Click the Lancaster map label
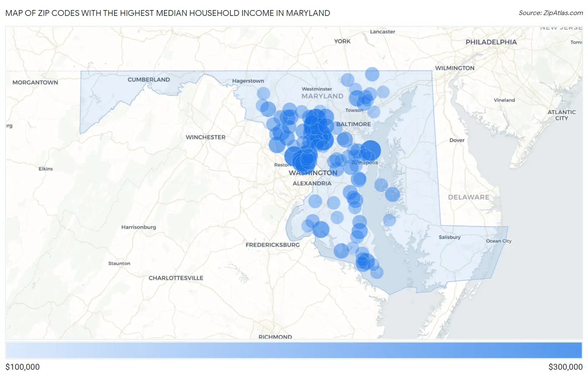This screenshot has height=376, width=588. (x=382, y=32)
